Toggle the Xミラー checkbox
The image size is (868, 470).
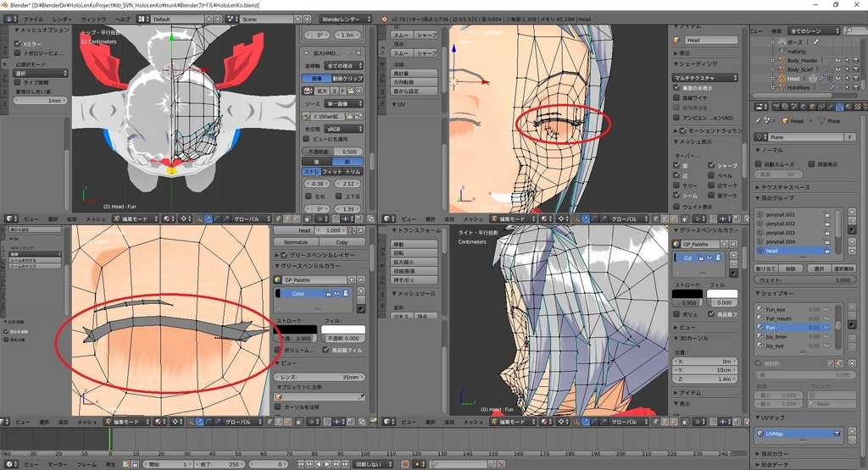coord(17,44)
